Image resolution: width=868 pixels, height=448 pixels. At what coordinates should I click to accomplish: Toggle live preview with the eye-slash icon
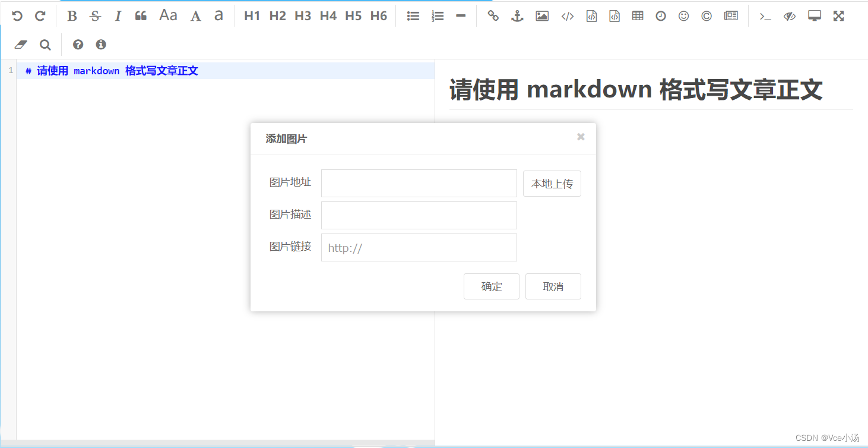click(x=789, y=16)
